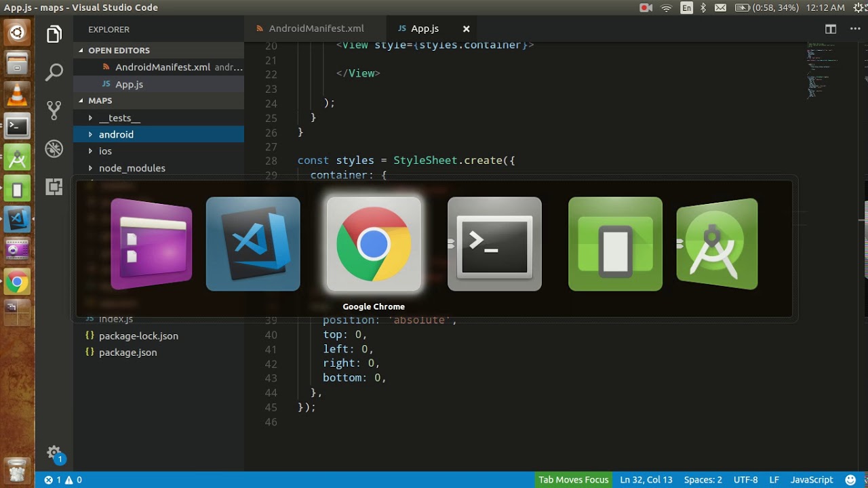Toggle Tab Moves Focus in status bar
Viewport: 868px width, 488px height.
pos(574,480)
